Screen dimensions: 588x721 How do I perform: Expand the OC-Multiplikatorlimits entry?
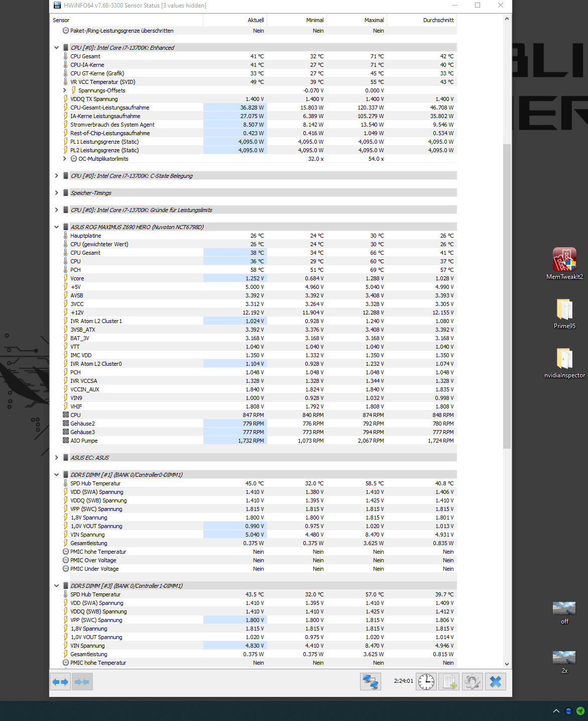(64, 159)
